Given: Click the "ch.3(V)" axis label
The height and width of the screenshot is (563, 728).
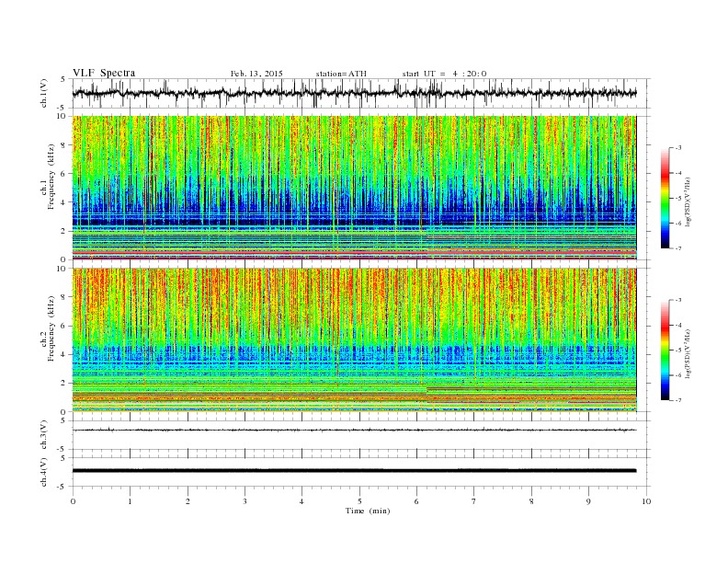Looking at the screenshot, I should point(44,435).
